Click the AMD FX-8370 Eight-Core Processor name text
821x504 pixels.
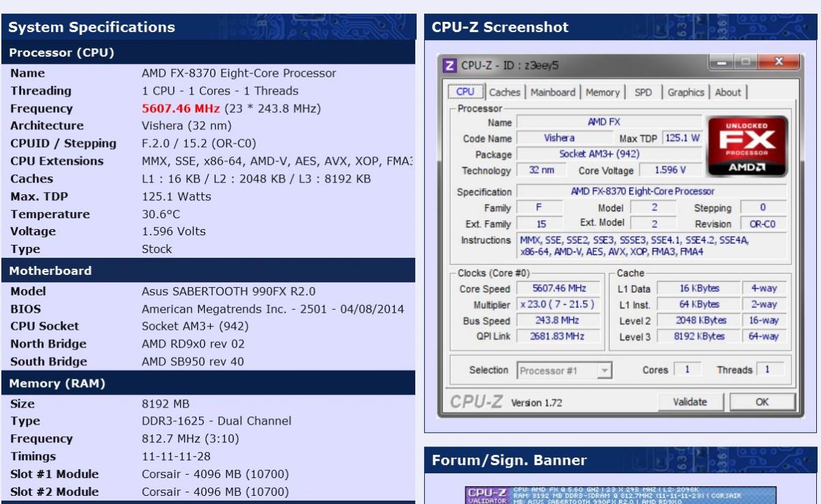[x=239, y=73]
